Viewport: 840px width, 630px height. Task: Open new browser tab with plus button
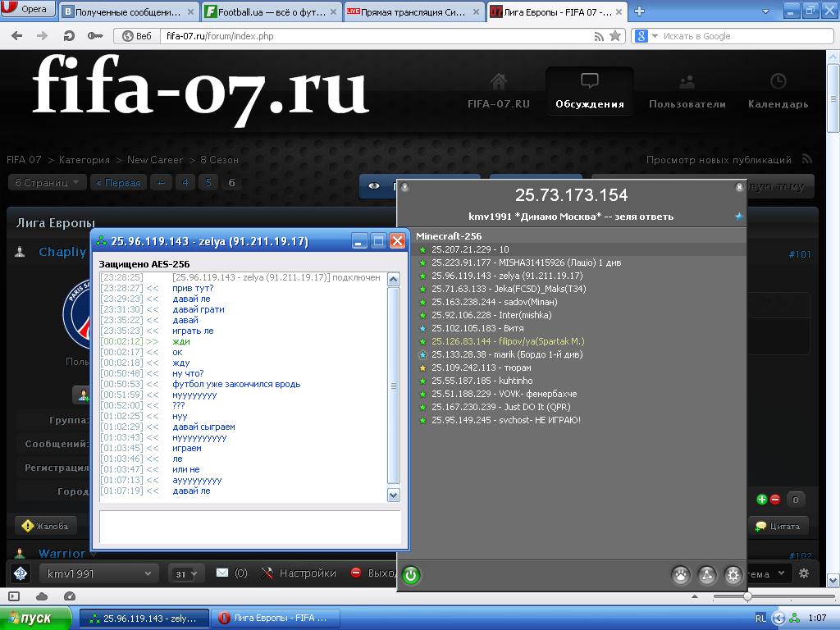(639, 11)
